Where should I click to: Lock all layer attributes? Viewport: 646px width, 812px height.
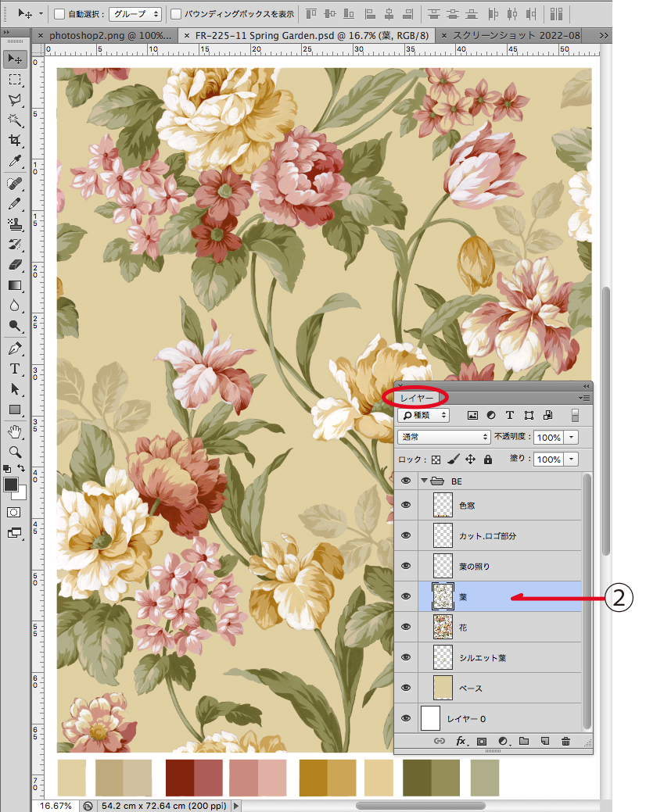click(487, 460)
